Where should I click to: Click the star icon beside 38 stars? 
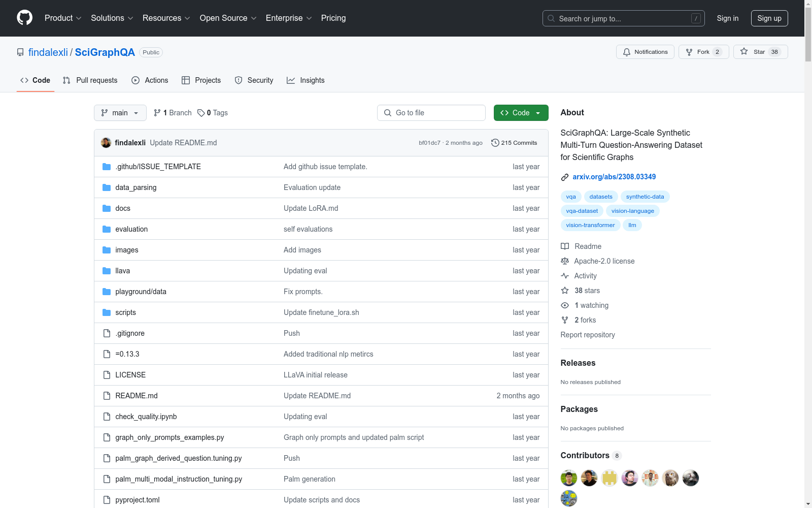click(x=565, y=291)
